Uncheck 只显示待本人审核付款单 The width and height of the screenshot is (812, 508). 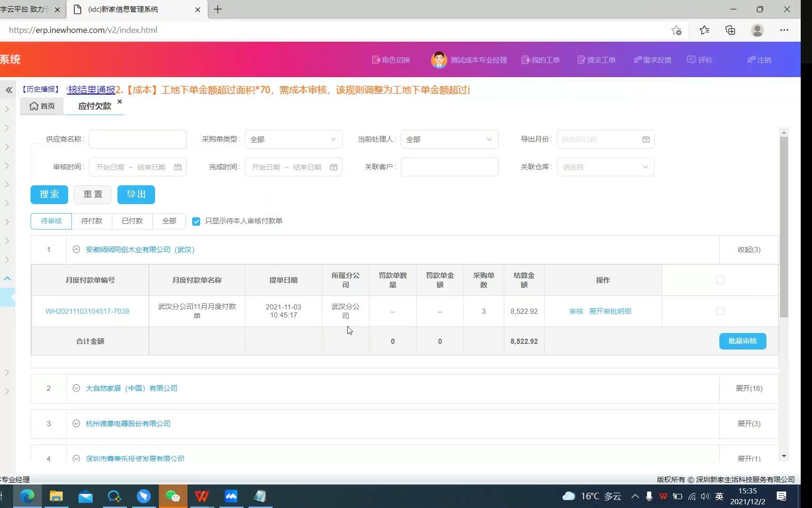point(196,221)
